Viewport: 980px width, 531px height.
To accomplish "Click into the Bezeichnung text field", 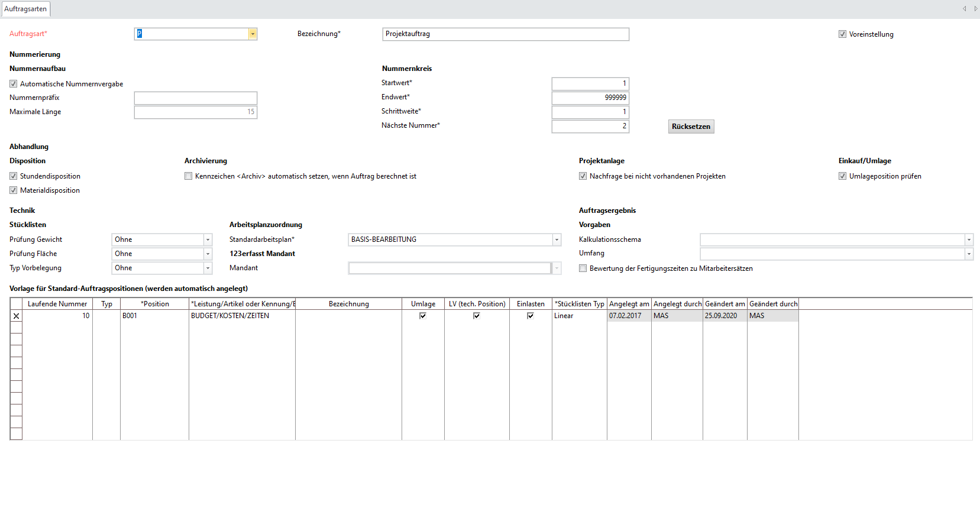I will point(505,34).
